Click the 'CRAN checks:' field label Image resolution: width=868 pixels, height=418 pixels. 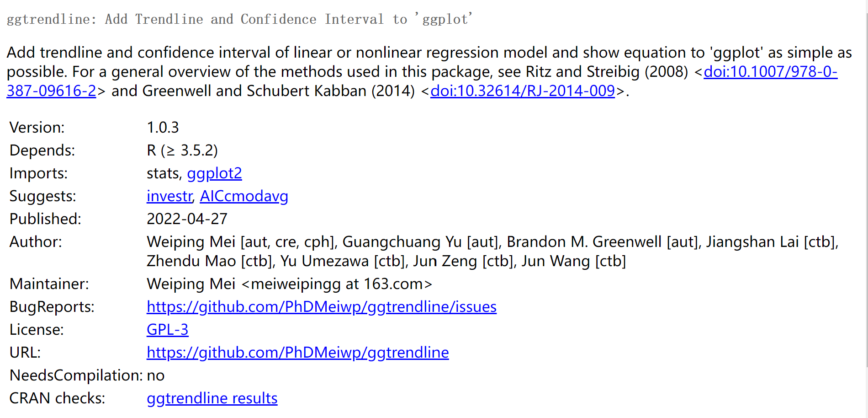(57, 398)
